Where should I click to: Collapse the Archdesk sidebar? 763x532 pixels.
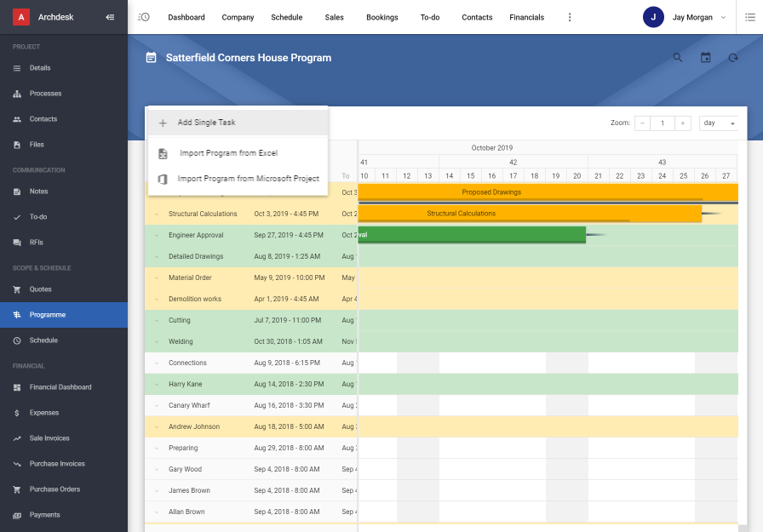pyautogui.click(x=110, y=17)
